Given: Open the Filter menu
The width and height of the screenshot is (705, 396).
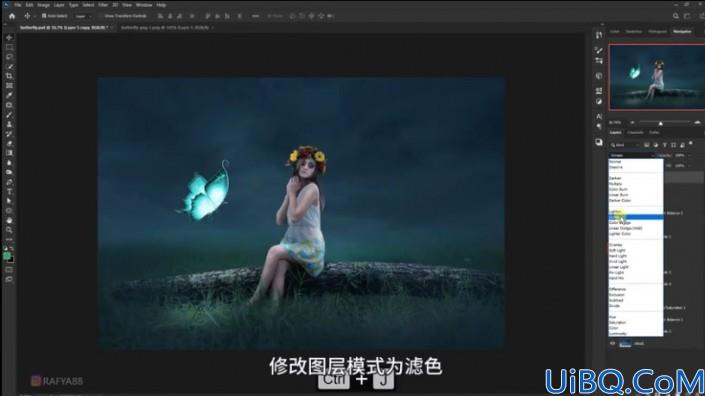Looking at the screenshot, I should (x=103, y=5).
